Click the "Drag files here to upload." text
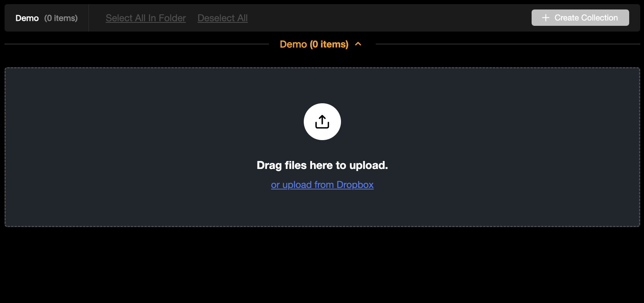 322,165
